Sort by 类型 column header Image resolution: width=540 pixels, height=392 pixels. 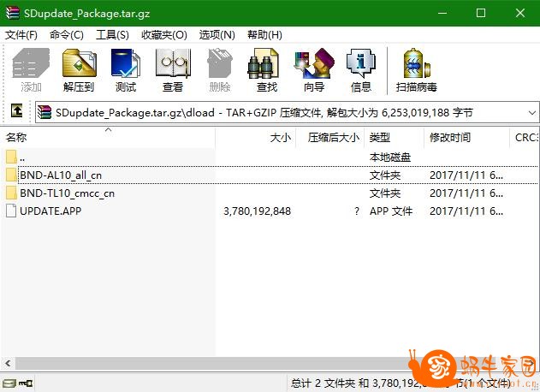tap(395, 138)
